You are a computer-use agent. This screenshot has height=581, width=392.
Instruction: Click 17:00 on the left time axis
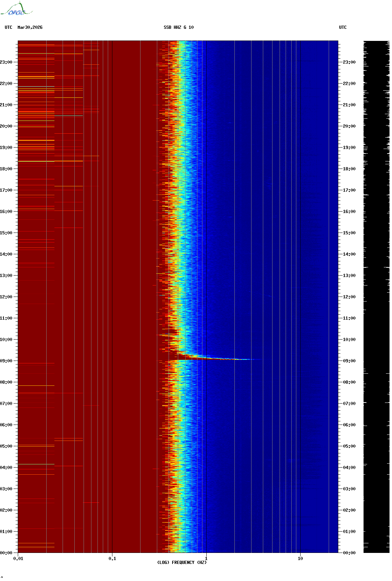[x=6, y=190]
